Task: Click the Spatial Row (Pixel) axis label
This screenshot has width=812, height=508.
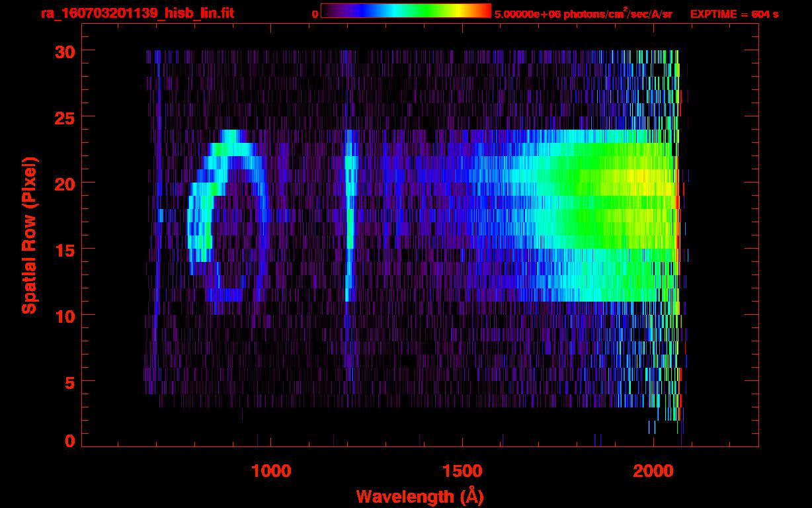Action: coord(29,235)
